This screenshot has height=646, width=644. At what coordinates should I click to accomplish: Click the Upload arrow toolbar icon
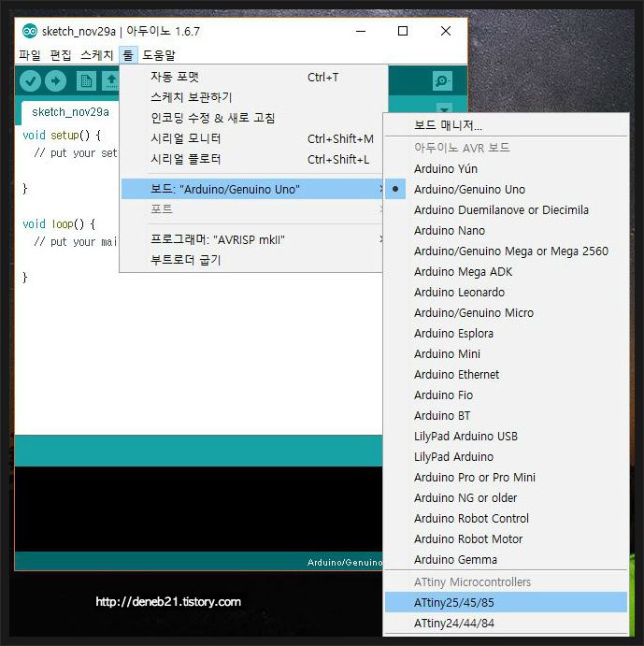[x=56, y=81]
